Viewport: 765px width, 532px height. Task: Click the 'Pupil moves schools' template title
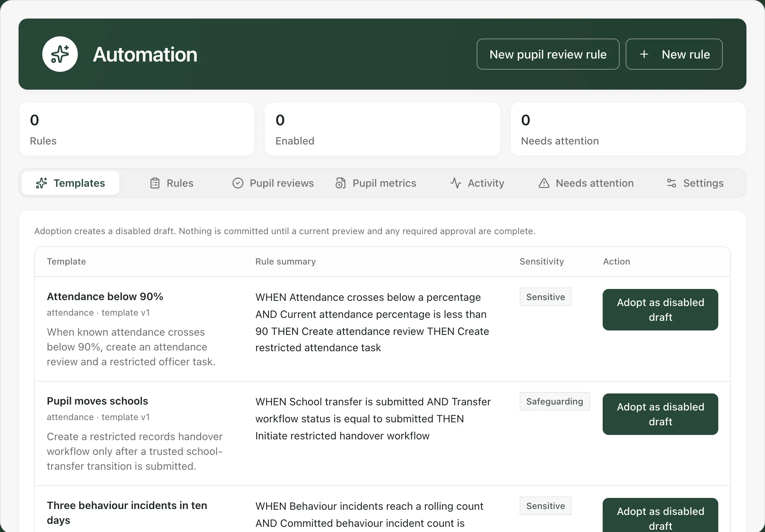[97, 401]
